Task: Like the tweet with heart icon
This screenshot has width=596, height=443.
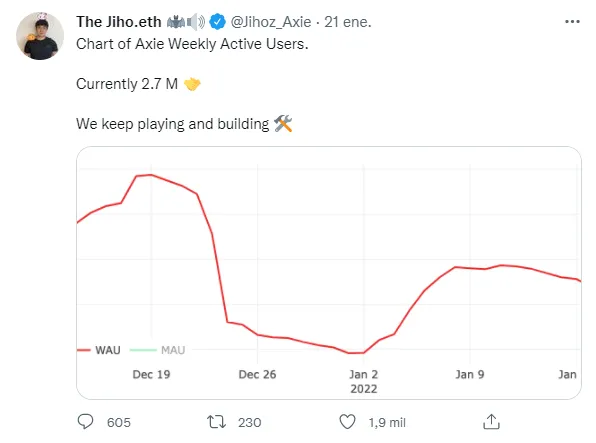Action: tap(347, 422)
